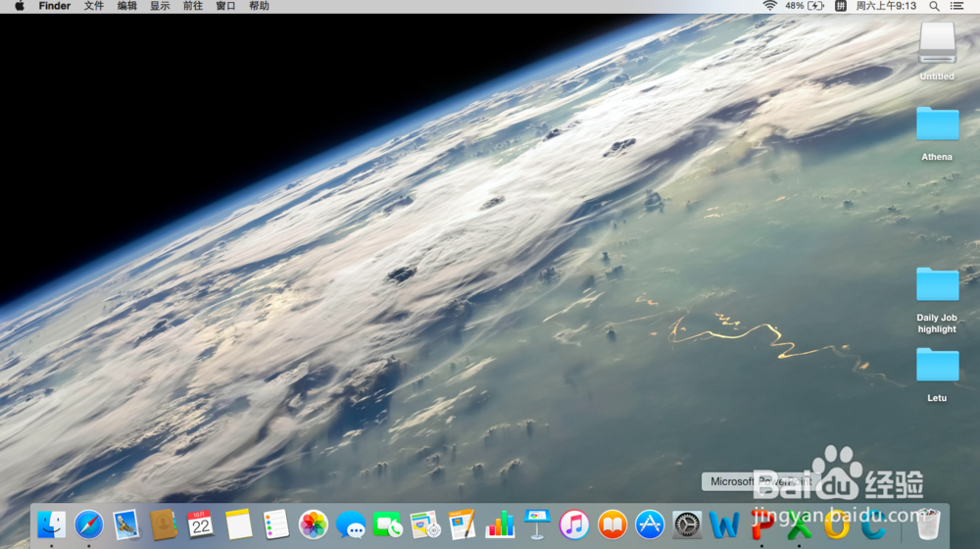Image resolution: width=980 pixels, height=549 pixels.
Task: Launch Keynote from the Dock
Action: click(x=537, y=524)
